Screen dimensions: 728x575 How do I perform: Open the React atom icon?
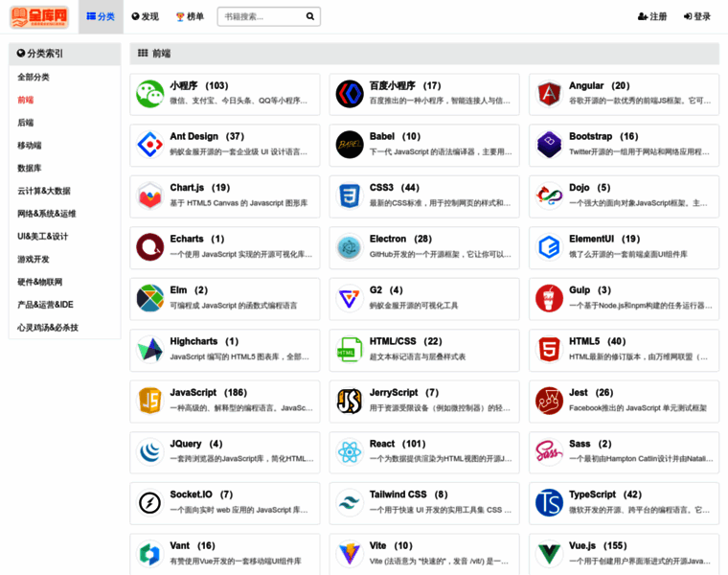[350, 451]
